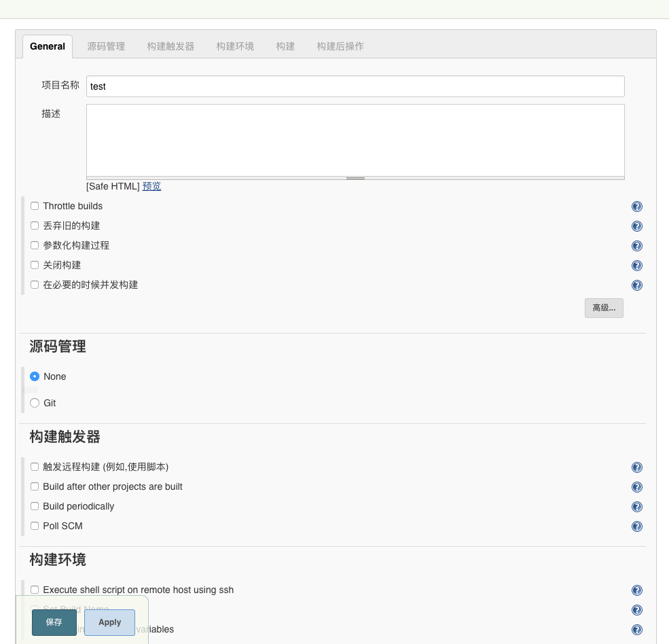This screenshot has height=644, width=669.
Task: Click the 保存 save button
Action: tap(54, 622)
